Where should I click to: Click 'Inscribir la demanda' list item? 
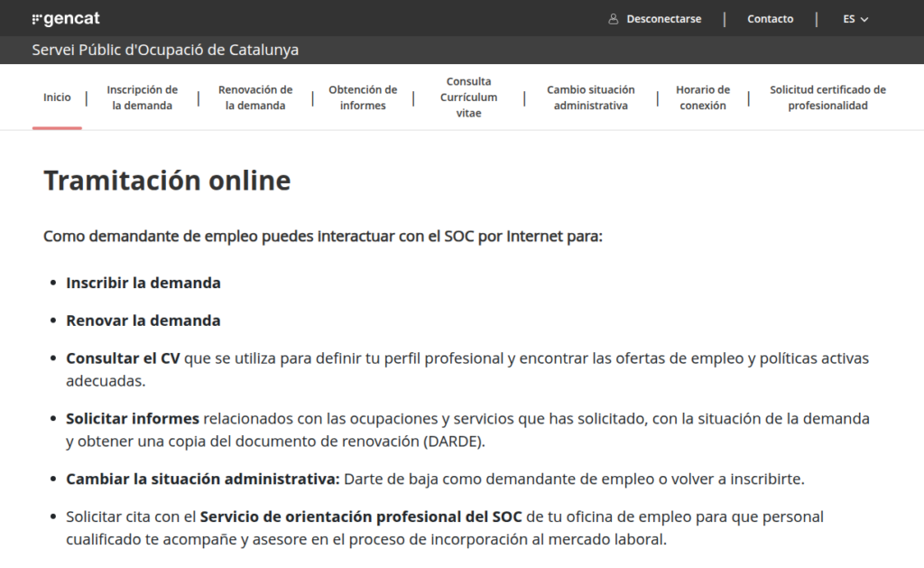tap(143, 284)
